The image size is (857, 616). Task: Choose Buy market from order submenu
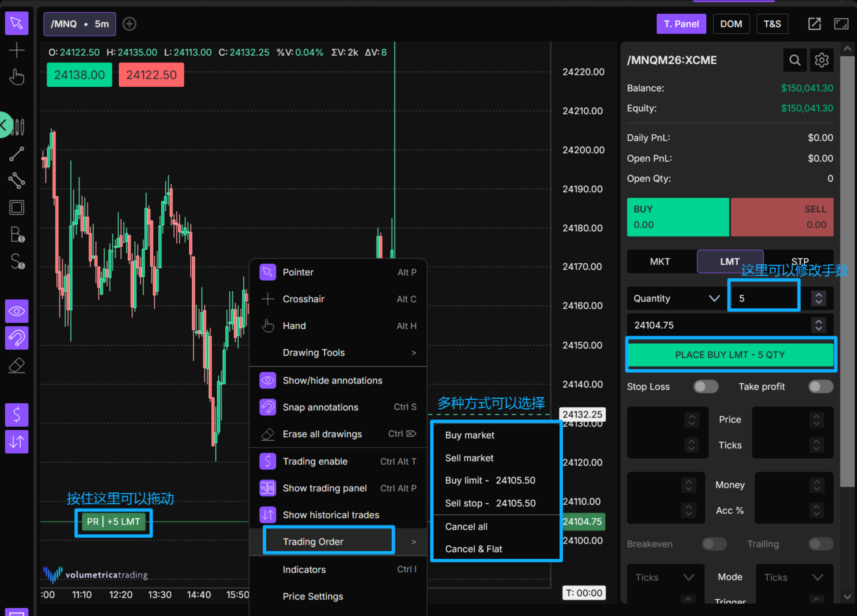(x=469, y=435)
